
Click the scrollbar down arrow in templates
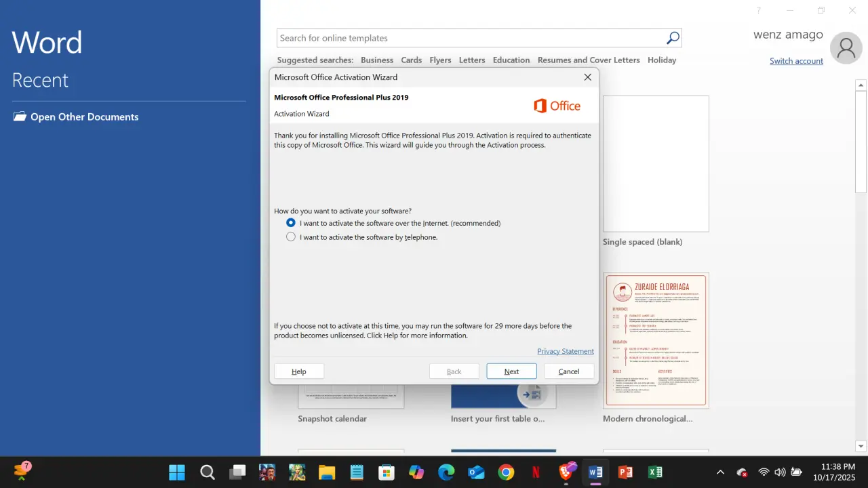[x=861, y=446]
